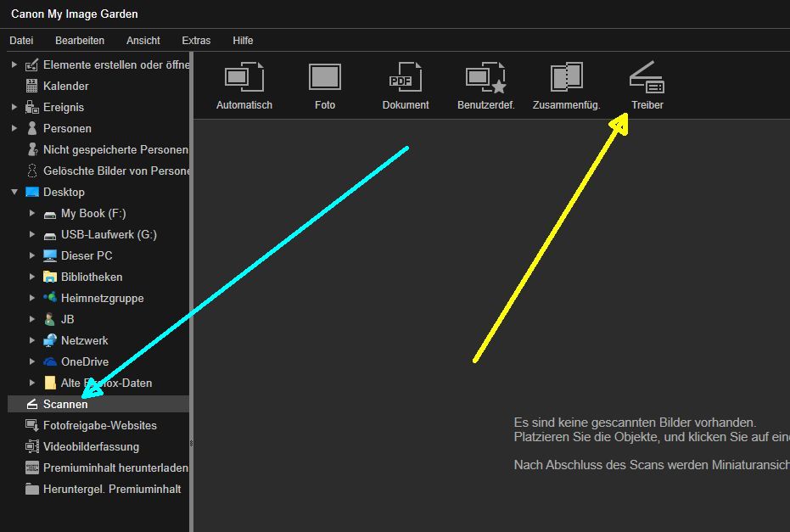The image size is (790, 532).
Task: Expand the Personen tree node
Action: [x=14, y=128]
